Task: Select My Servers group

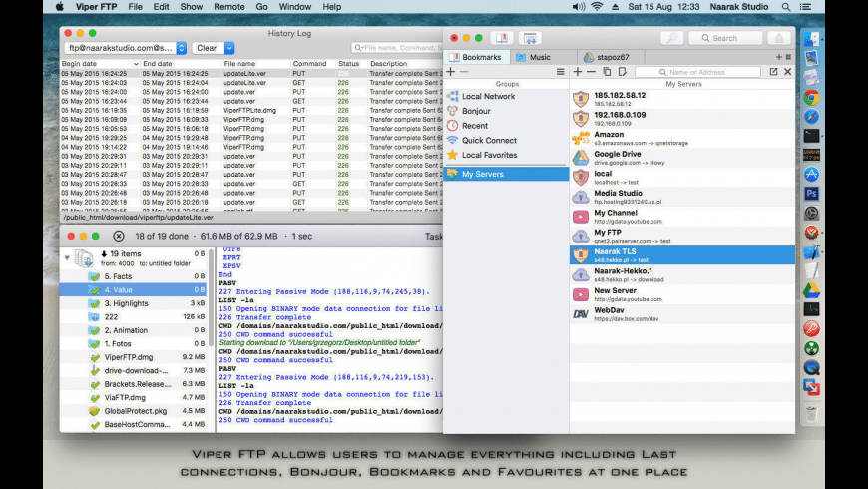Action: (506, 174)
